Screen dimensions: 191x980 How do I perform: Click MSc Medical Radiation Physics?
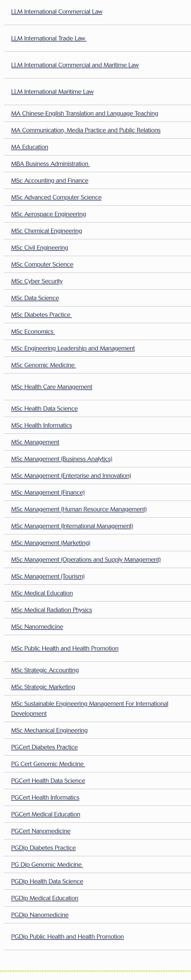[51, 610]
